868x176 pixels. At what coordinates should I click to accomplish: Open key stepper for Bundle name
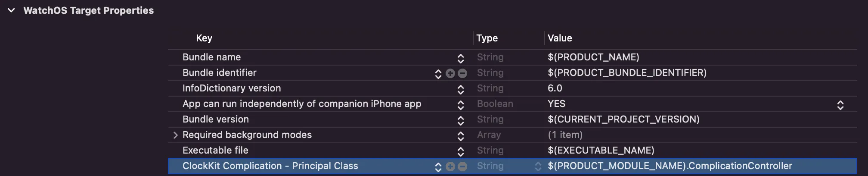coord(461,58)
